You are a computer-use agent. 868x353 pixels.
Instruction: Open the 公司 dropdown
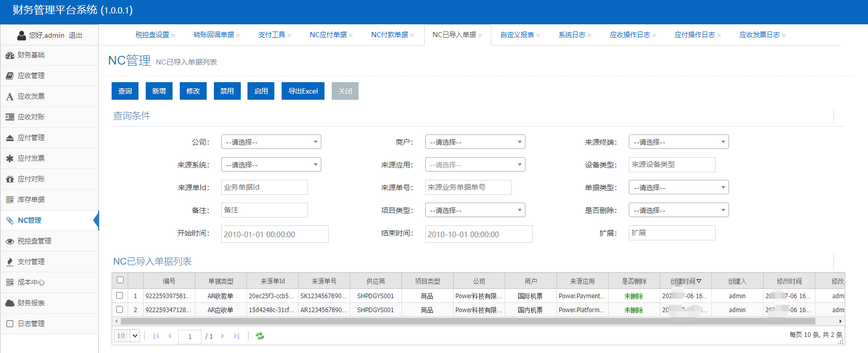click(271, 142)
